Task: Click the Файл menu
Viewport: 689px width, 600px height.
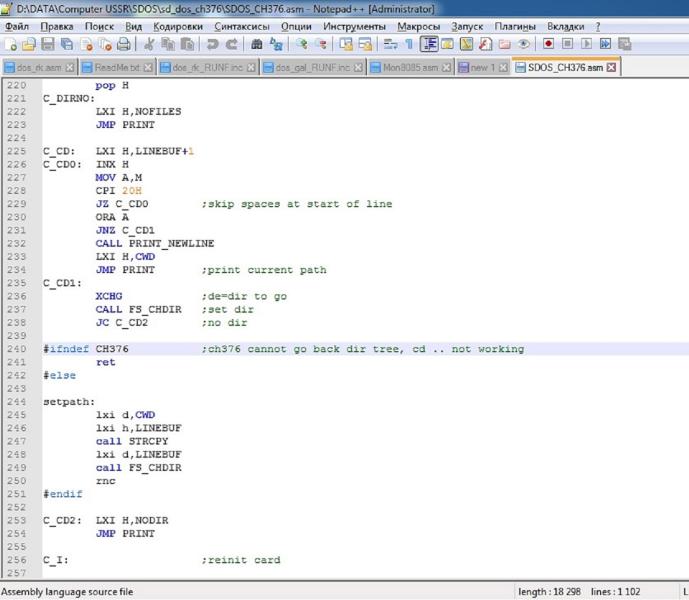Action: (17, 26)
